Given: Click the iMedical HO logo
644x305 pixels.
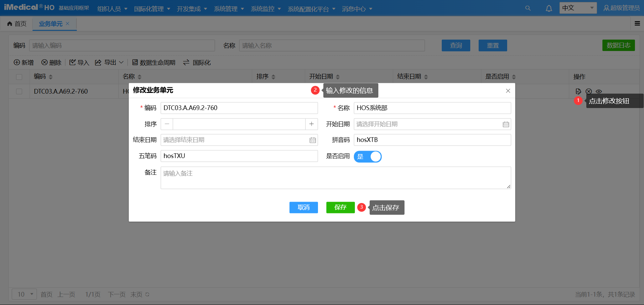Looking at the screenshot, I should pyautogui.click(x=29, y=7).
